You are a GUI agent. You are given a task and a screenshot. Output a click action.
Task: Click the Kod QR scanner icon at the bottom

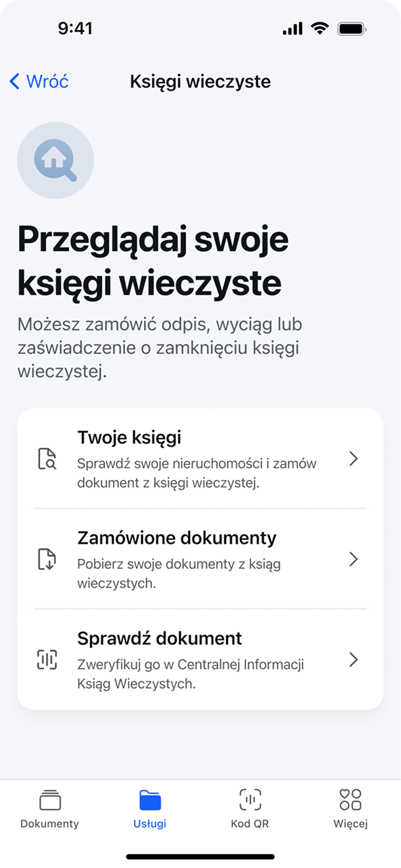pyautogui.click(x=250, y=798)
